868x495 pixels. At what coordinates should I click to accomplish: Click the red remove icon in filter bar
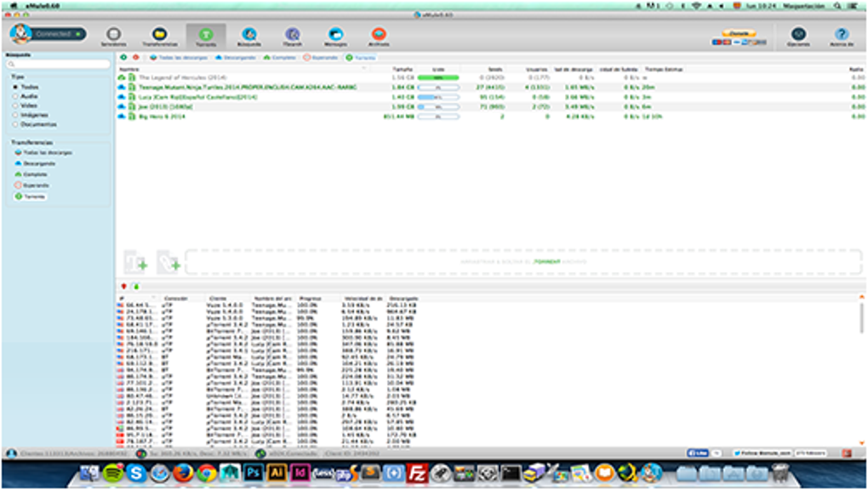[135, 58]
